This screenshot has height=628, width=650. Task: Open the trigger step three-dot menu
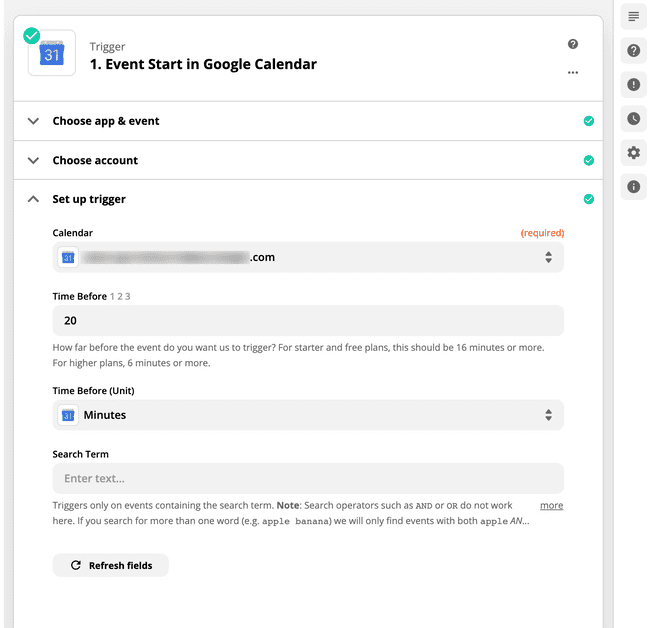(572, 73)
